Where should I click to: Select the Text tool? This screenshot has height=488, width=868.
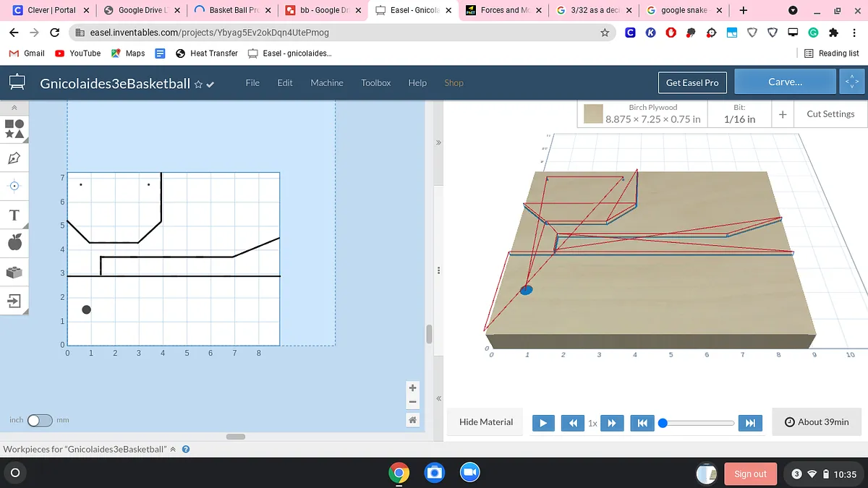pos(14,215)
